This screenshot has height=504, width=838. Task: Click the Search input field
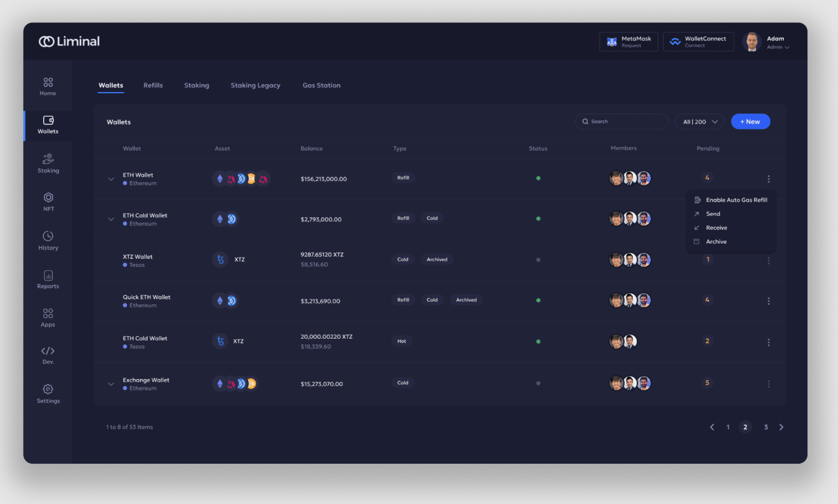coord(622,122)
